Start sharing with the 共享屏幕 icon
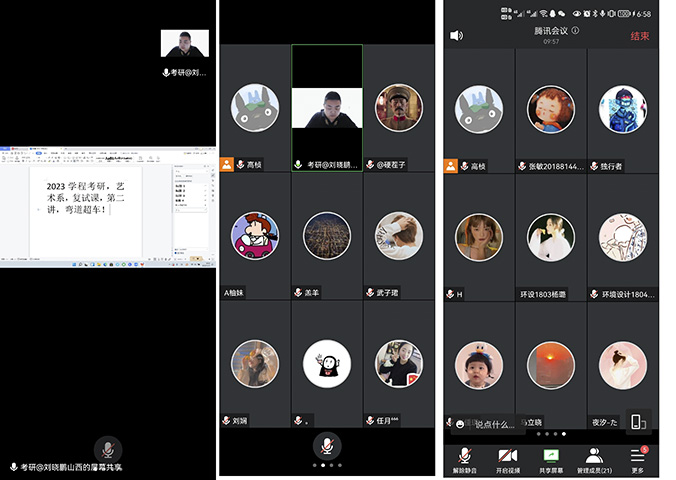 click(x=550, y=457)
